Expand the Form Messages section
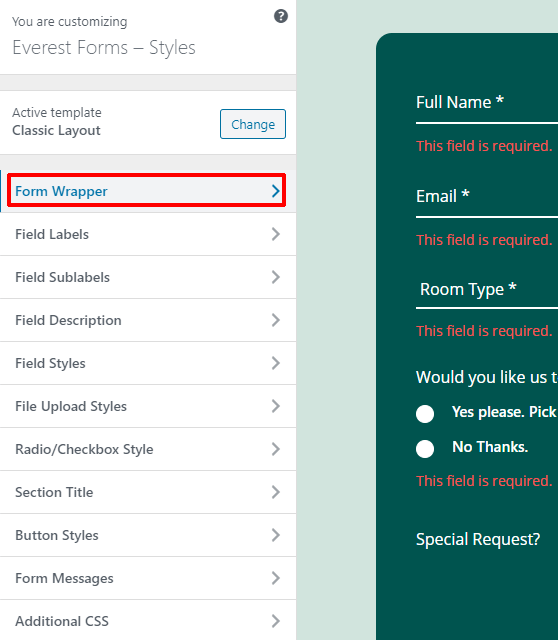Screen dimensions: 558x640 point(148,578)
